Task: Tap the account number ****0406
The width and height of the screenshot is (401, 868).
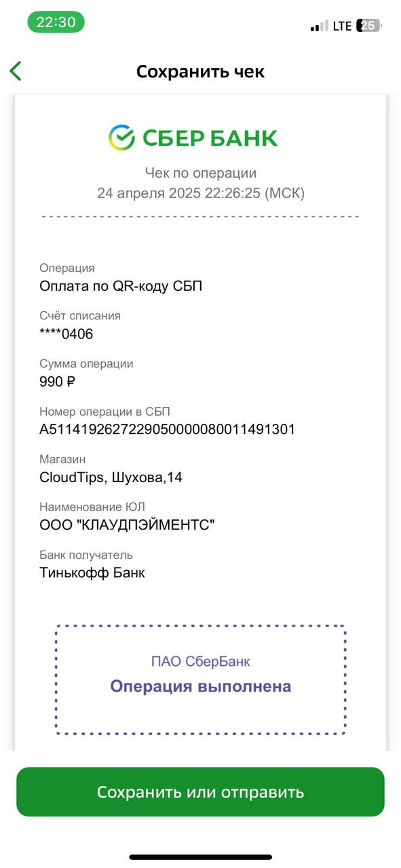Action: (66, 334)
